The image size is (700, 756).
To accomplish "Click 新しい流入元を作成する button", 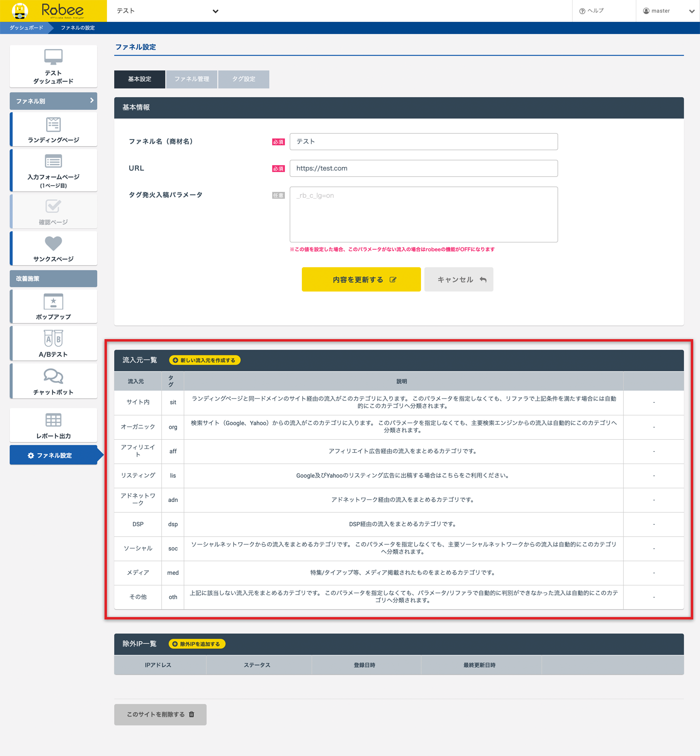I will [x=205, y=360].
